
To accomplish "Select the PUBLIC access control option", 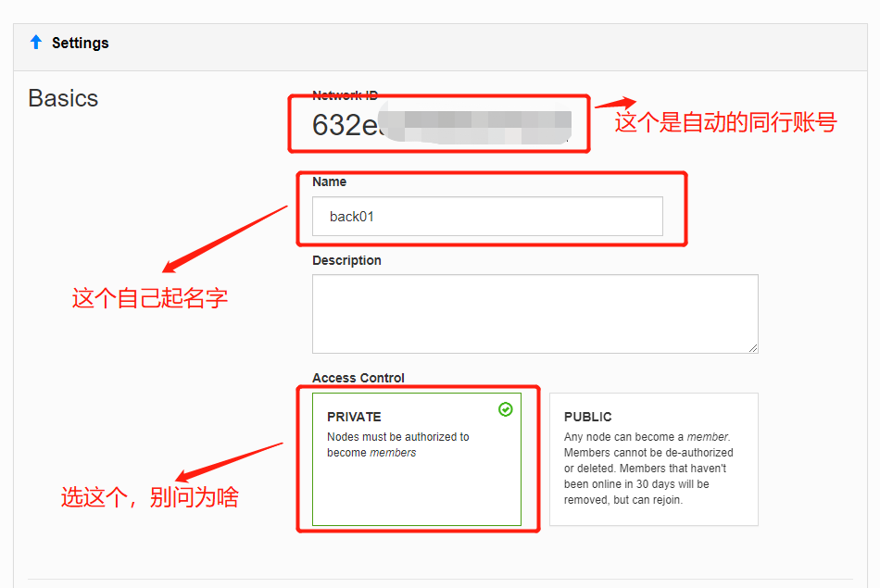I will 653,458.
